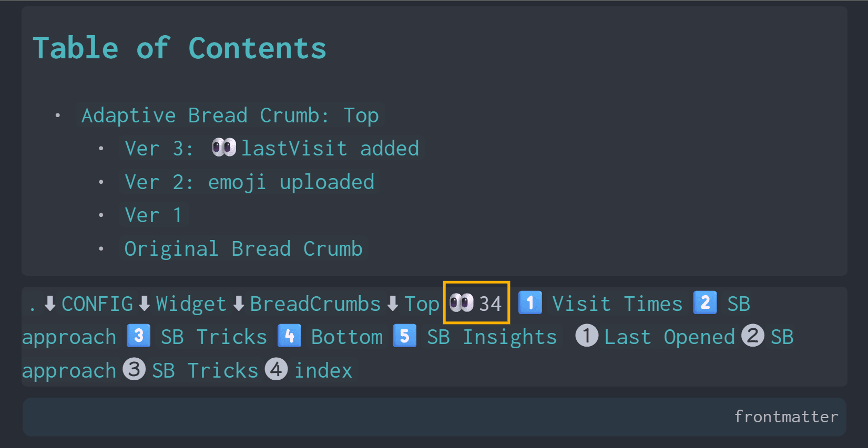Screen dimensions: 868x448
Task: Go to Widget breadcrumb page
Action: click(191, 304)
